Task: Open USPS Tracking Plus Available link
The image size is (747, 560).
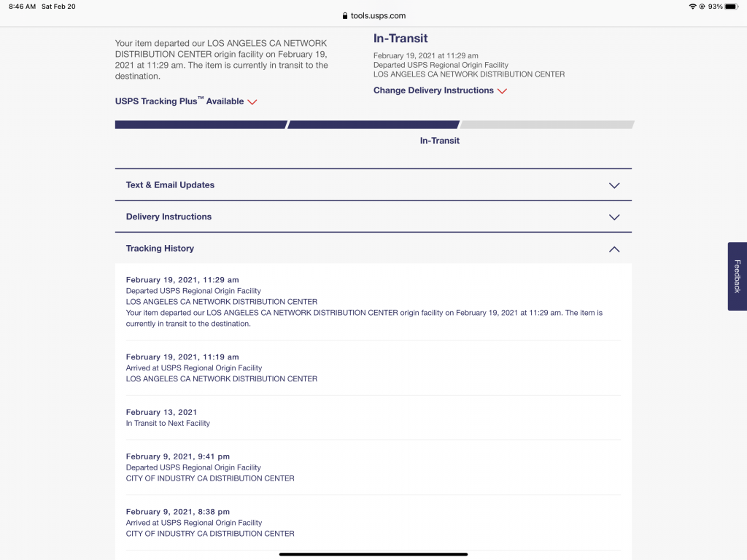Action: [x=179, y=101]
